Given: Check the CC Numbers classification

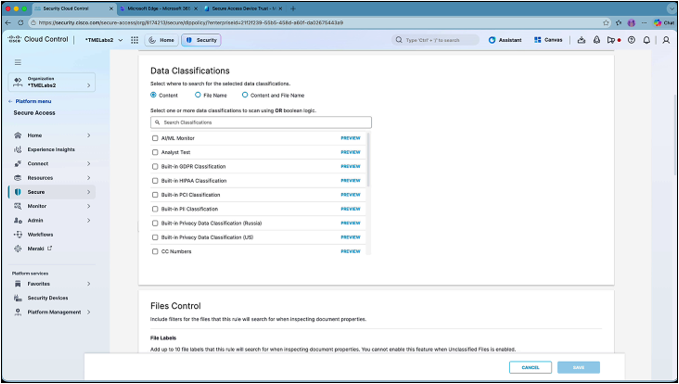Looking at the screenshot, I should (x=155, y=252).
